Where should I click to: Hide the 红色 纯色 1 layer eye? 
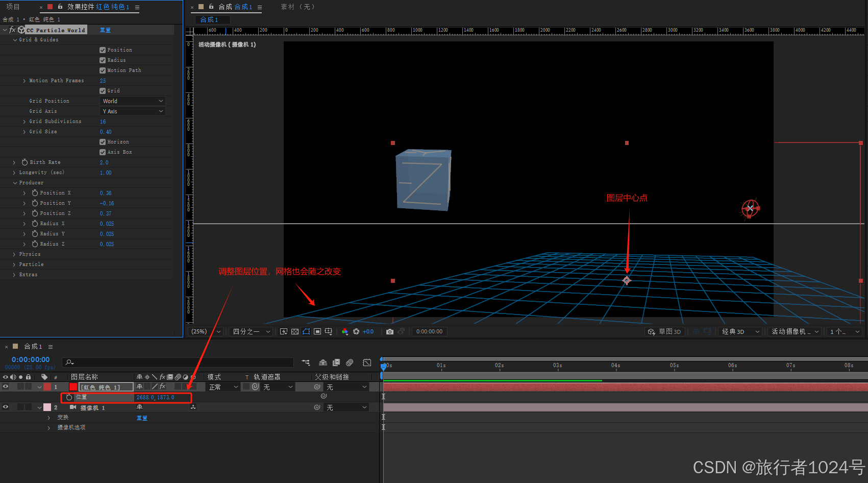pyautogui.click(x=6, y=387)
